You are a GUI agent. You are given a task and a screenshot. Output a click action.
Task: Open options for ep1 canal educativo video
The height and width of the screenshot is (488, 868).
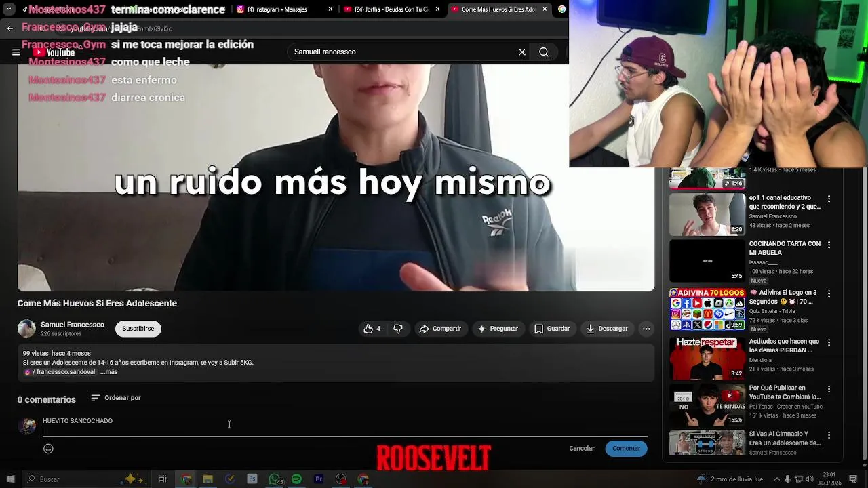(829, 199)
